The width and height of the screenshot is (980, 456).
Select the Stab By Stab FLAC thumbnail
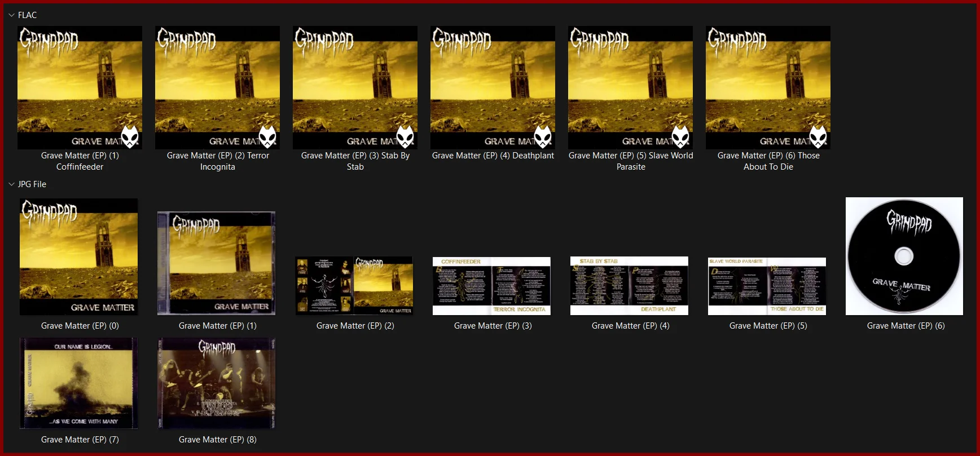pyautogui.click(x=355, y=87)
